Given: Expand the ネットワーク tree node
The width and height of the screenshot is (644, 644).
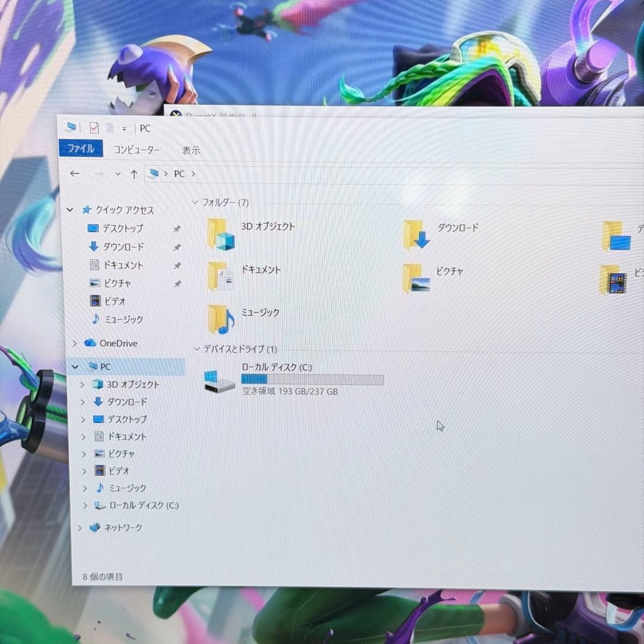Looking at the screenshot, I should click(x=80, y=528).
